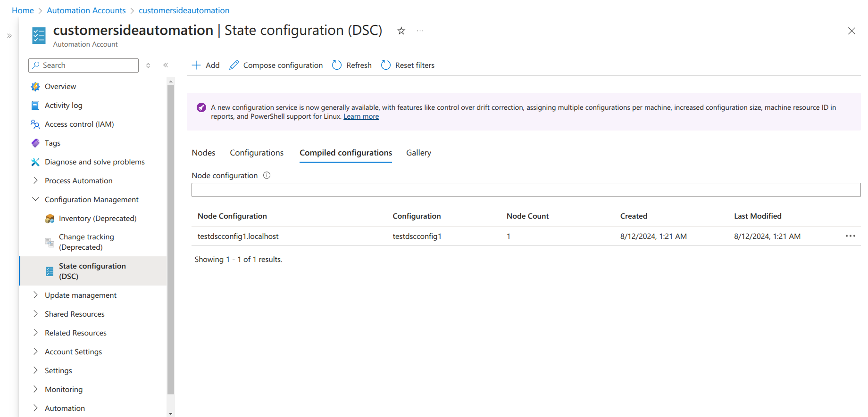Click the automation account header icon
The image size is (868, 417).
click(x=39, y=36)
